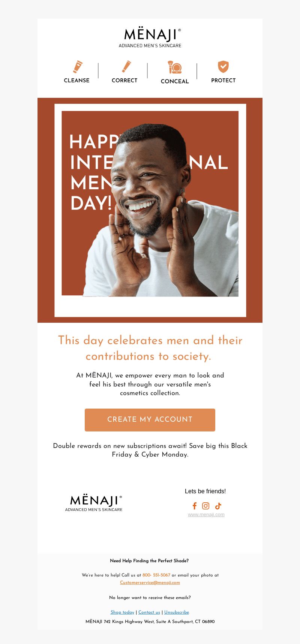Select the CLEANSE menu label
This screenshot has width=300, height=644.
pyautogui.click(x=76, y=80)
